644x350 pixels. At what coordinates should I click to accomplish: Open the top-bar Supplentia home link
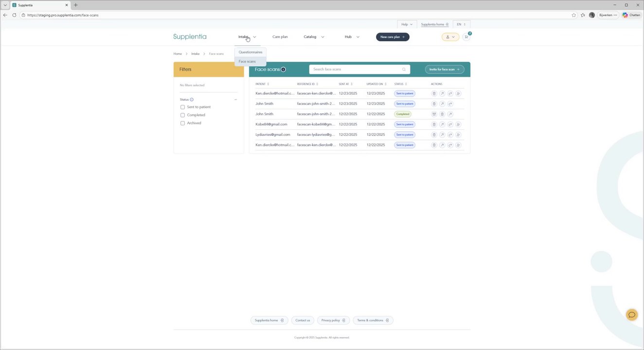(435, 24)
